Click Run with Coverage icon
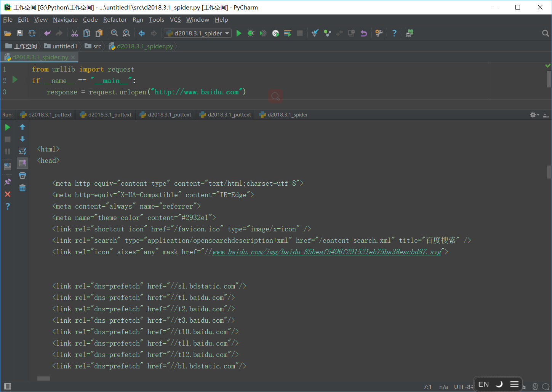 pos(263,33)
